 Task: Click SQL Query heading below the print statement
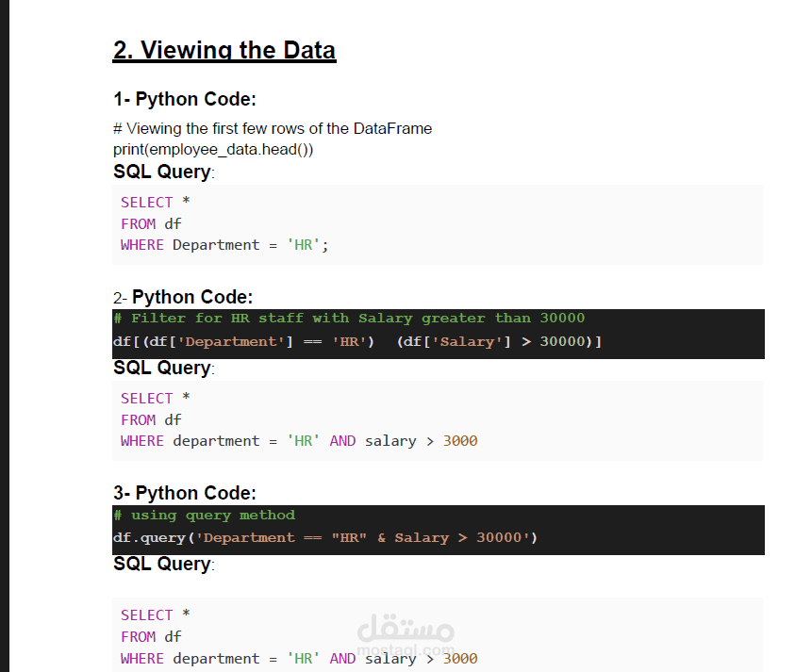[x=162, y=172]
